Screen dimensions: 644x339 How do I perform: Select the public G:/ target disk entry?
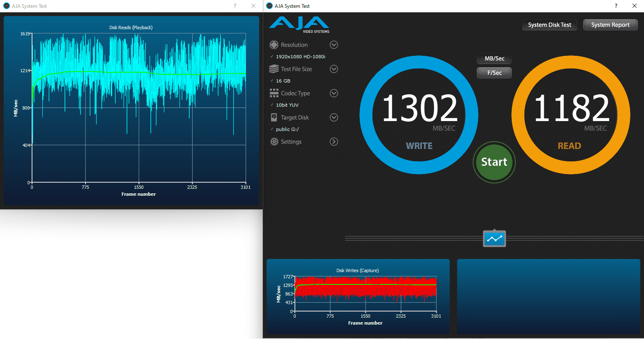point(287,129)
